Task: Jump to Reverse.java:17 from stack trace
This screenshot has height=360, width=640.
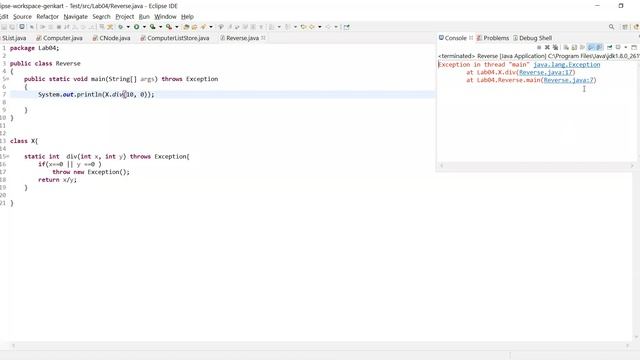Action: coord(546,72)
